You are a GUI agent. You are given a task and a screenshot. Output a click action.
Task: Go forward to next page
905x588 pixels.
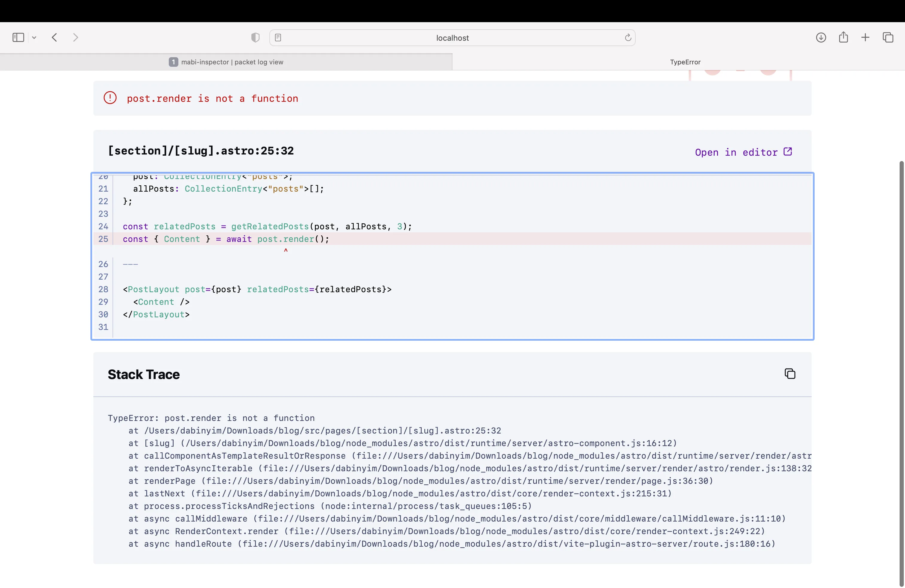(x=75, y=37)
